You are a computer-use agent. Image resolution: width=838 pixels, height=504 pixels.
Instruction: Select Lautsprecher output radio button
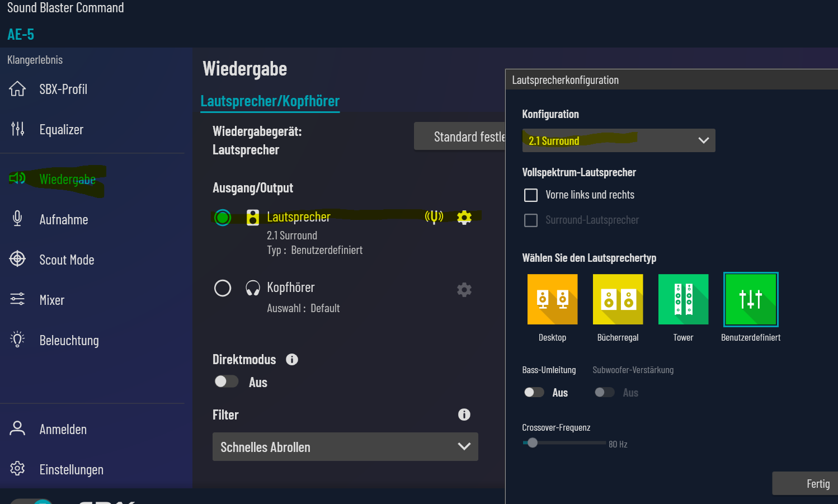click(223, 218)
